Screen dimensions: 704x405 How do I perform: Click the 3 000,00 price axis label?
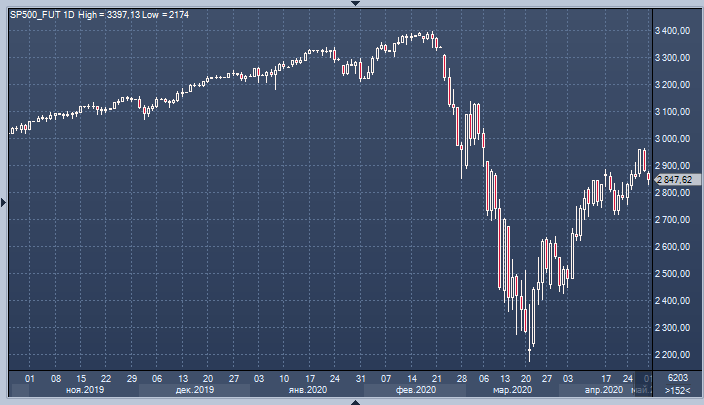(672, 139)
